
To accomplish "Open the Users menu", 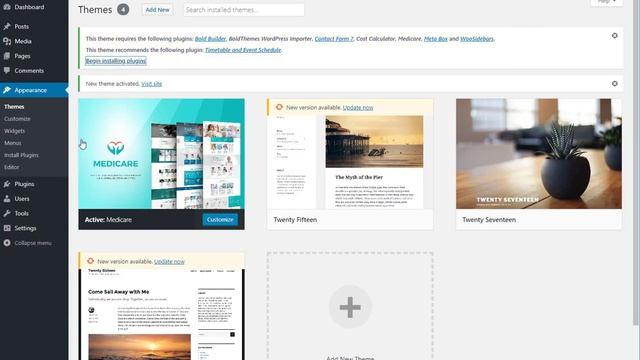I will coord(34,199).
